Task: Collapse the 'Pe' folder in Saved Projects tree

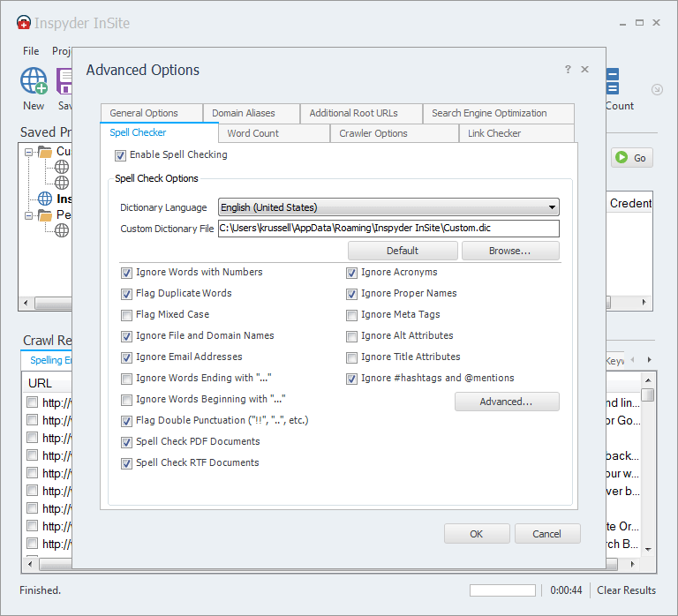Action: (28, 214)
